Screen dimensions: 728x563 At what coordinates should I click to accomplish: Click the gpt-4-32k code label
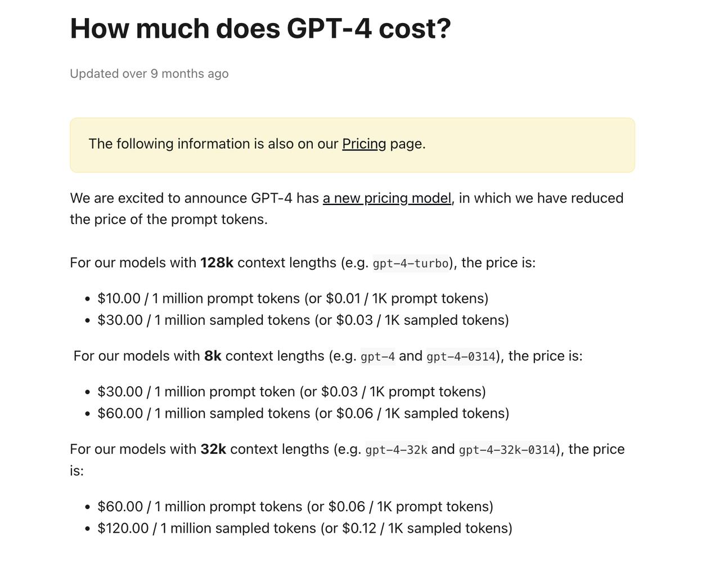pyautogui.click(x=396, y=450)
